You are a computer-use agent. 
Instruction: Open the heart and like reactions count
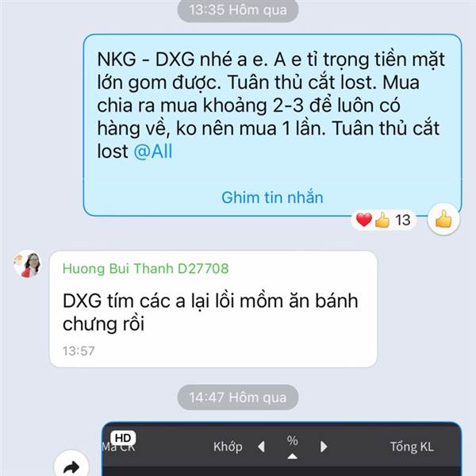[383, 220]
